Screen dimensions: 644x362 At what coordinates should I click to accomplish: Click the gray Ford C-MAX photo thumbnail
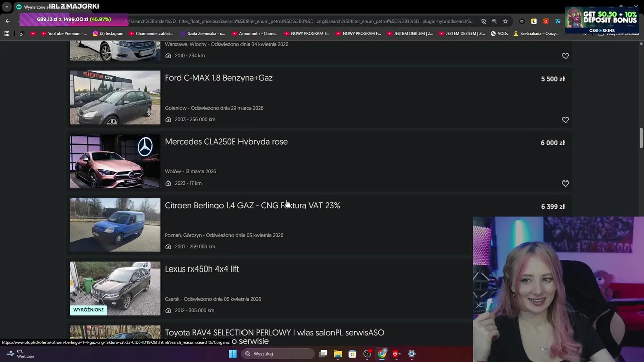pos(115,98)
